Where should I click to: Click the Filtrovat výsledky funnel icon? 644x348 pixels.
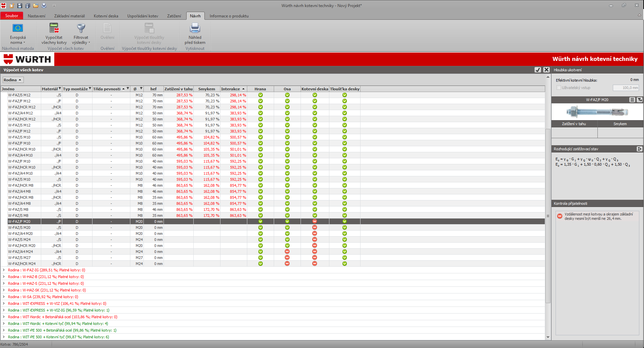point(81,28)
